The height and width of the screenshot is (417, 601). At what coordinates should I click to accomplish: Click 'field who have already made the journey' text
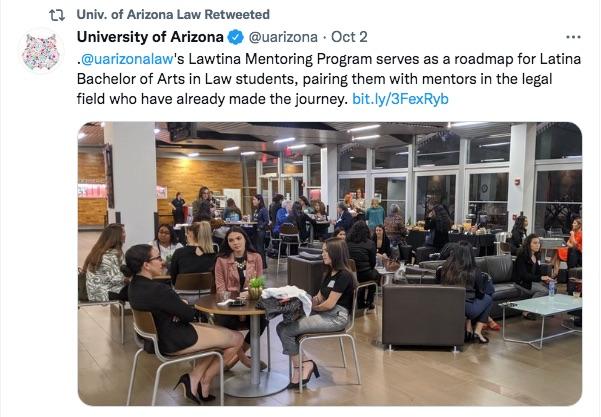[212, 99]
